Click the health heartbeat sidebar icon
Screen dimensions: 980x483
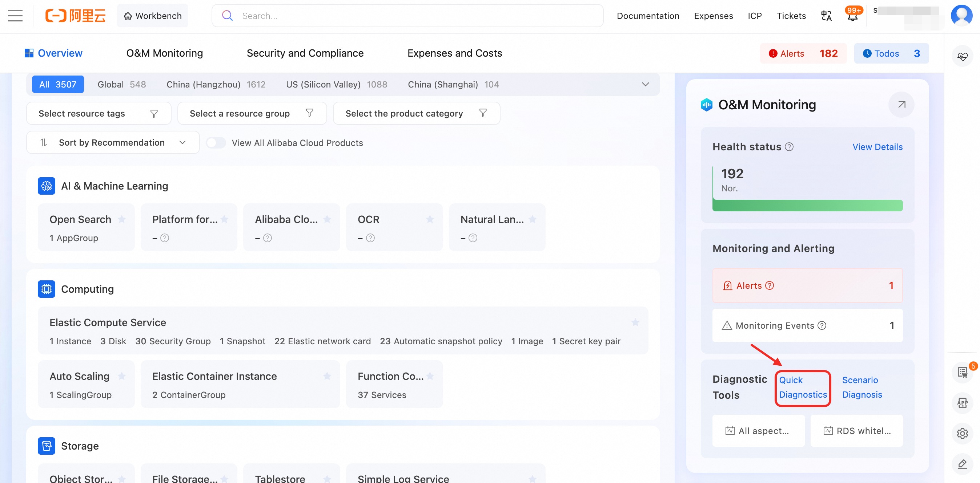click(962, 57)
